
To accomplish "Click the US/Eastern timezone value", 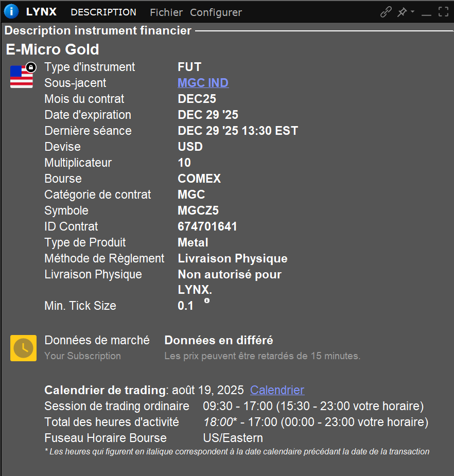I will 233,438.
